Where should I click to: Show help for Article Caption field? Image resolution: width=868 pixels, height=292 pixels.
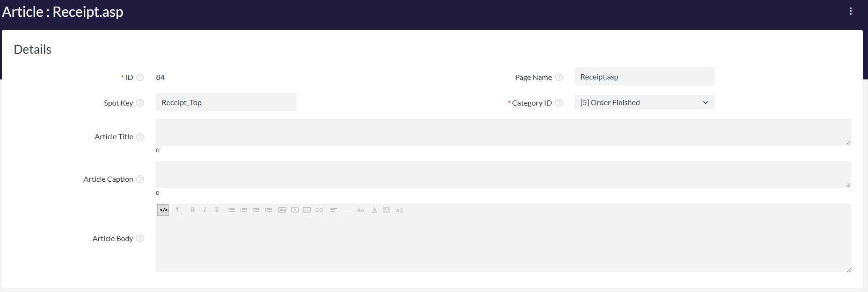140,179
